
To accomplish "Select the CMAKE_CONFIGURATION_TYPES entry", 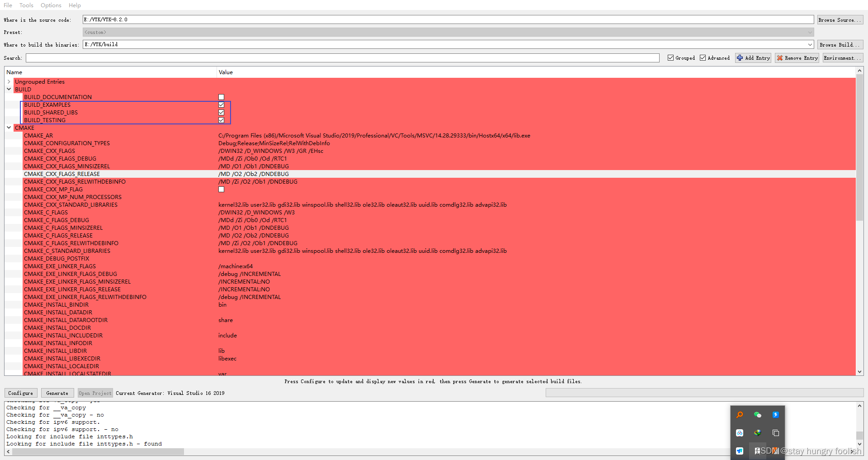I will tap(67, 143).
